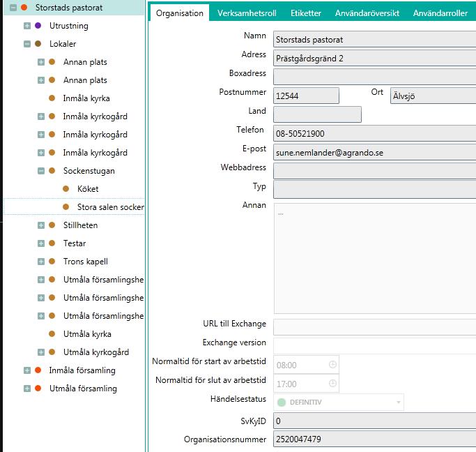
Task: Expand the Utmåla kyrkogård node
Action: tap(41, 352)
